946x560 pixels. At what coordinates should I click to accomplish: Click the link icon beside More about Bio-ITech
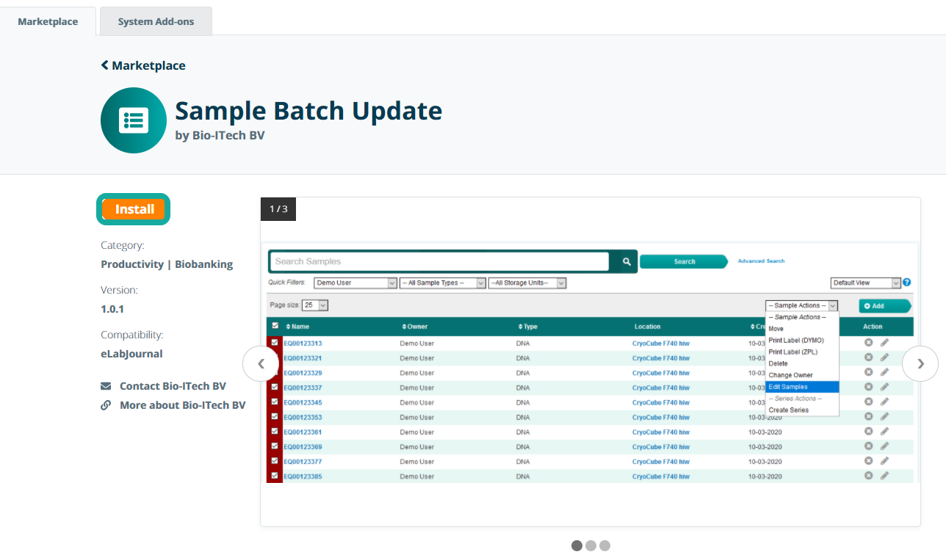click(106, 405)
